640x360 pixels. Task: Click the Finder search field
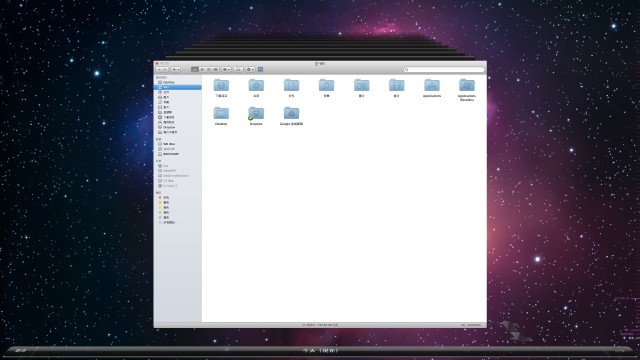pyautogui.click(x=444, y=69)
